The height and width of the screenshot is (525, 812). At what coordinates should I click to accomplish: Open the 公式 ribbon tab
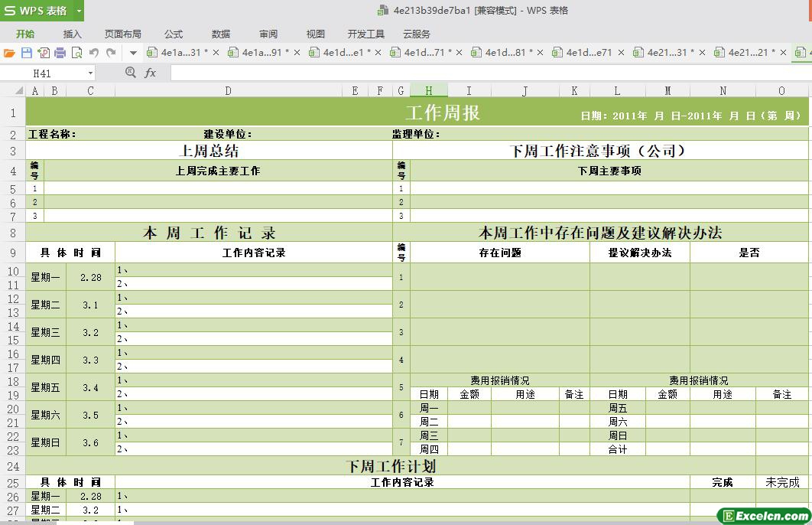174,34
